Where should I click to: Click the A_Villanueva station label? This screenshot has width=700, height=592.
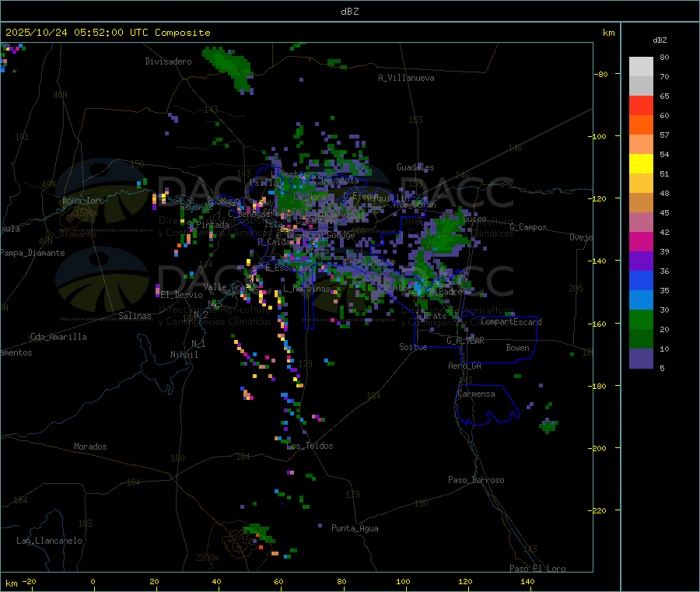click(x=406, y=78)
